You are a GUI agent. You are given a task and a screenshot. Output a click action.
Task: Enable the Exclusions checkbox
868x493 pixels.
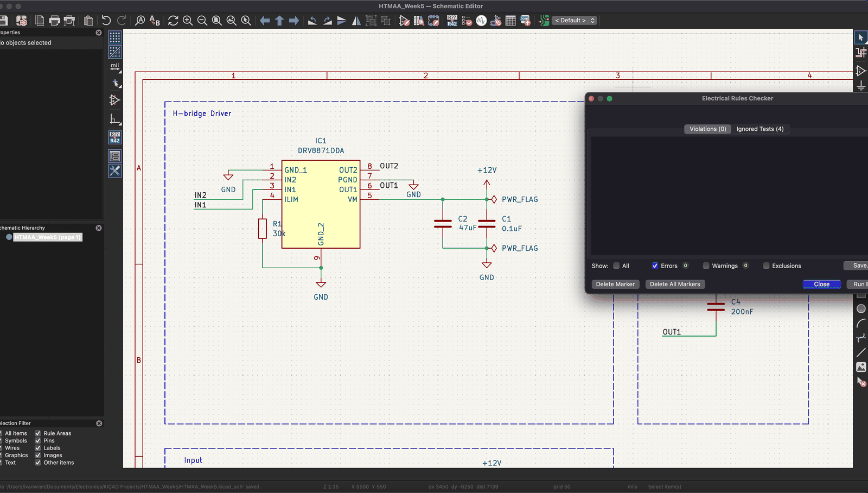[766, 266]
